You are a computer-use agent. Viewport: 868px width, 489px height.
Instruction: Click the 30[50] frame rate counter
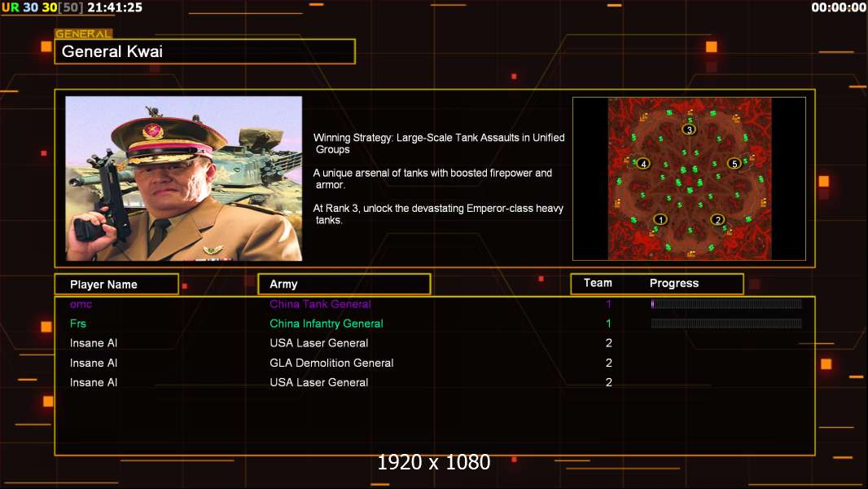tap(63, 7)
